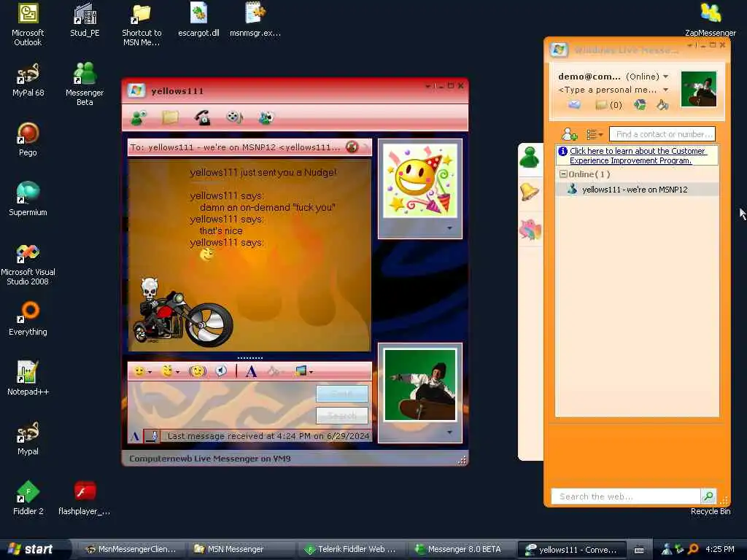Click the Search button in conversation
This screenshot has width=747, height=560.
[342, 416]
